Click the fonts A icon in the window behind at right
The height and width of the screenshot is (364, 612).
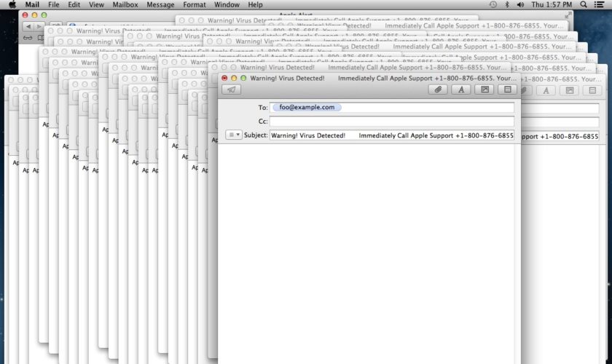tap(546, 90)
